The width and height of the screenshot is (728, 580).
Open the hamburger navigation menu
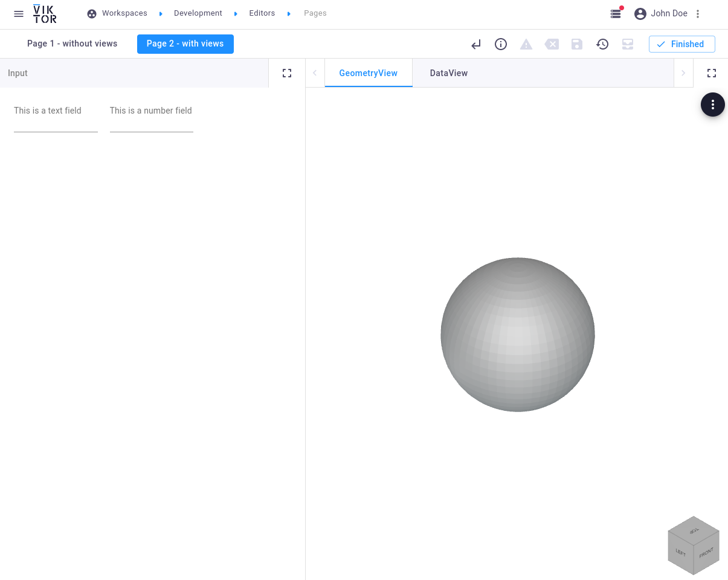tap(19, 14)
